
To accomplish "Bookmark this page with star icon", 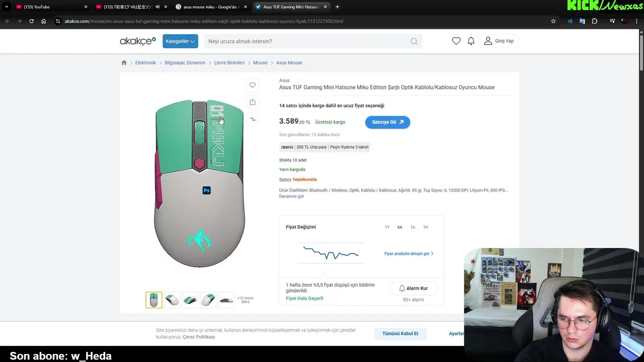I will pyautogui.click(x=553, y=21).
